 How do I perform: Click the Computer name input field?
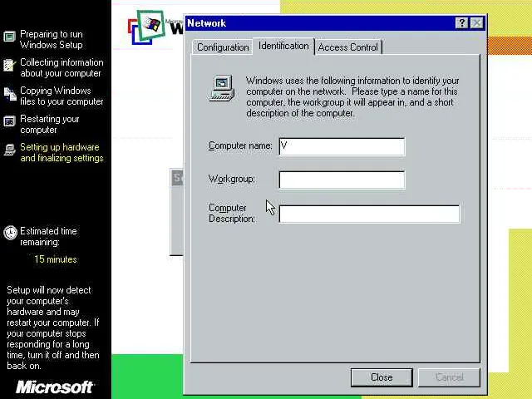(342, 146)
